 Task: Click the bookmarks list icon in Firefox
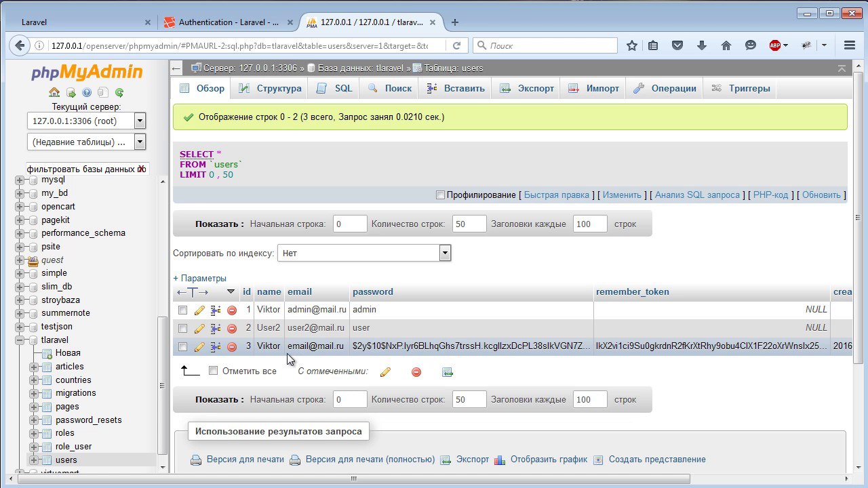coord(653,45)
